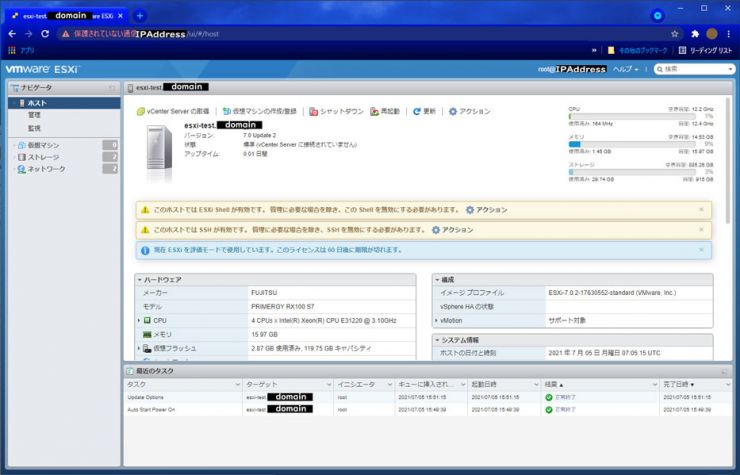Viewport: 740px width, 475px height.
Task: Open the reading list
Action: [705, 50]
